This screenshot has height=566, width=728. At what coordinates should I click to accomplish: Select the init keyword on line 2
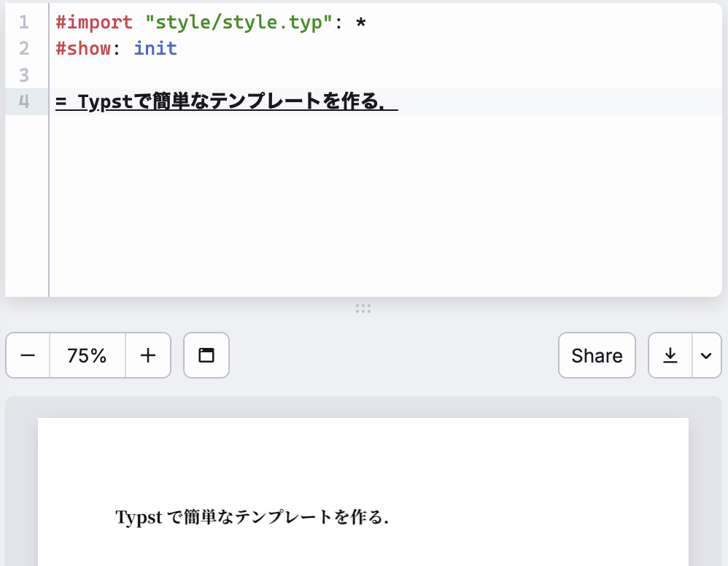155,48
